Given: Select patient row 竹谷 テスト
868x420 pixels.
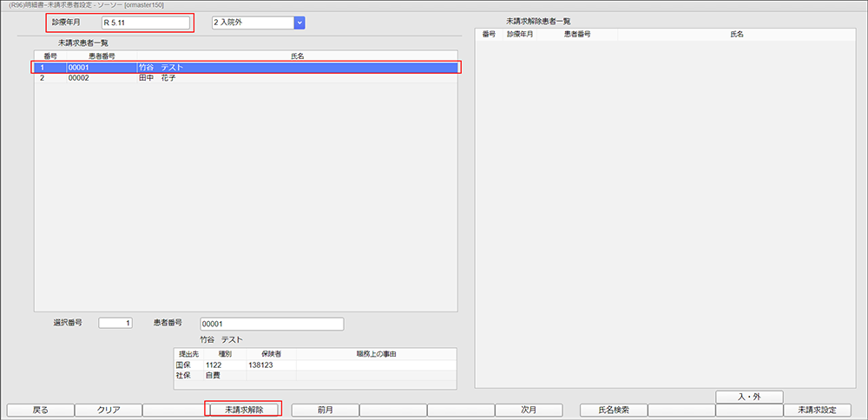Looking at the screenshot, I should tap(247, 67).
